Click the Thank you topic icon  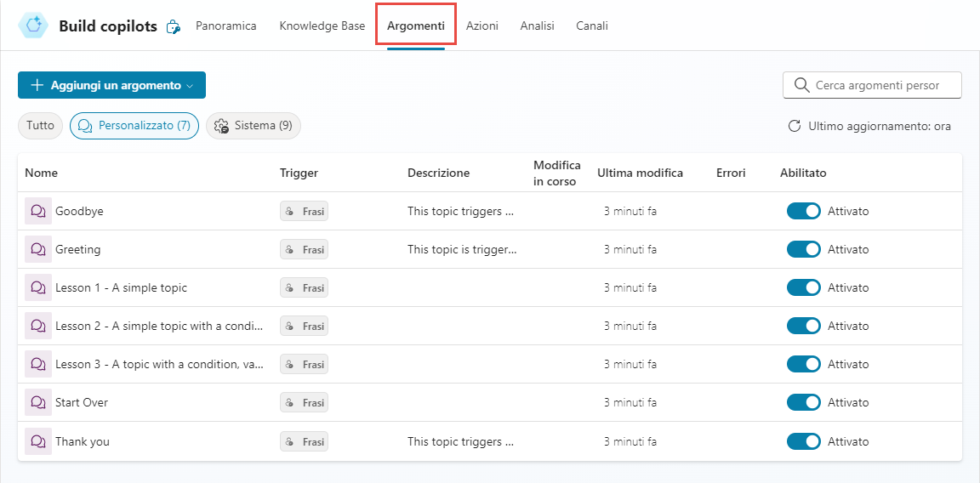(x=38, y=441)
